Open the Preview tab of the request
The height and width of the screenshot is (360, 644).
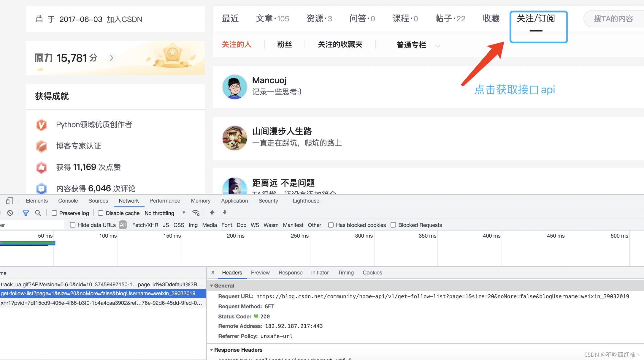coord(260,272)
